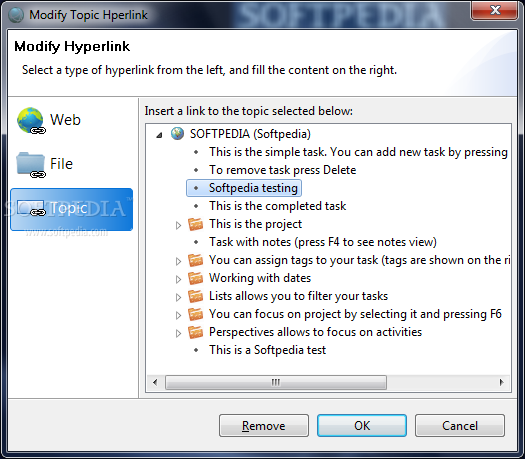This screenshot has height=459, width=525.
Task: Click folder icon of focus on project row
Action: pos(196,314)
